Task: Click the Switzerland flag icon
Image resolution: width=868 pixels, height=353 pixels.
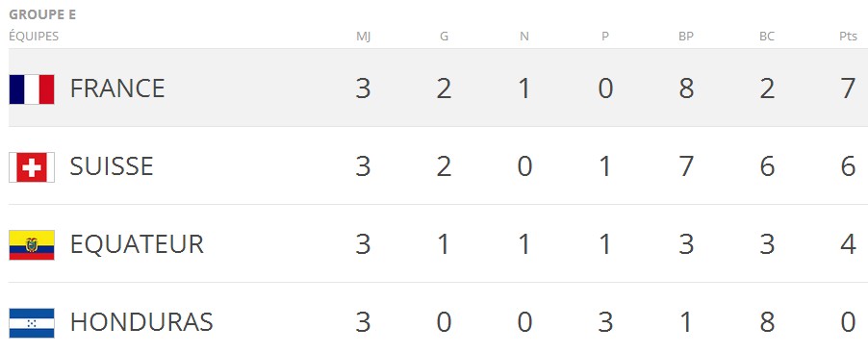Action: (32, 167)
